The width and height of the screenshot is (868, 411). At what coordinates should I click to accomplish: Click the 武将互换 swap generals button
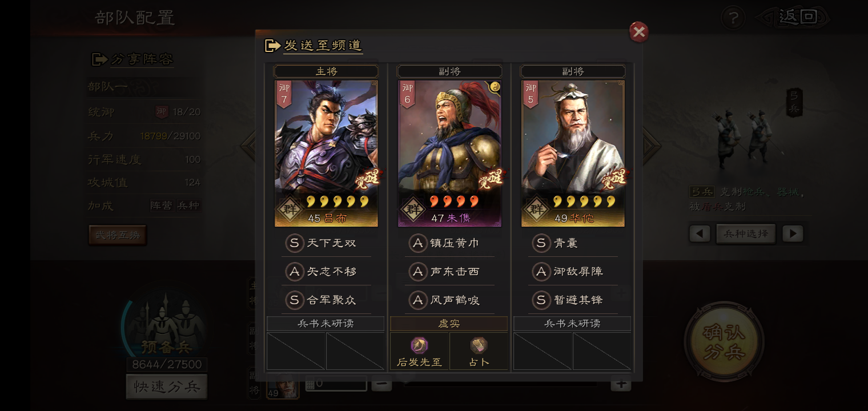pos(118,235)
